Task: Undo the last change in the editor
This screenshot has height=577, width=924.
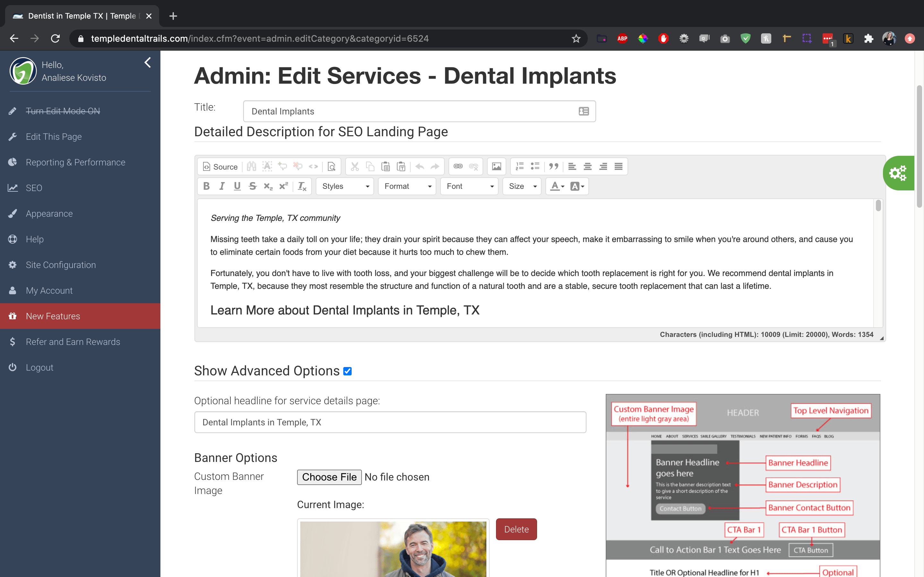Action: pos(419,166)
